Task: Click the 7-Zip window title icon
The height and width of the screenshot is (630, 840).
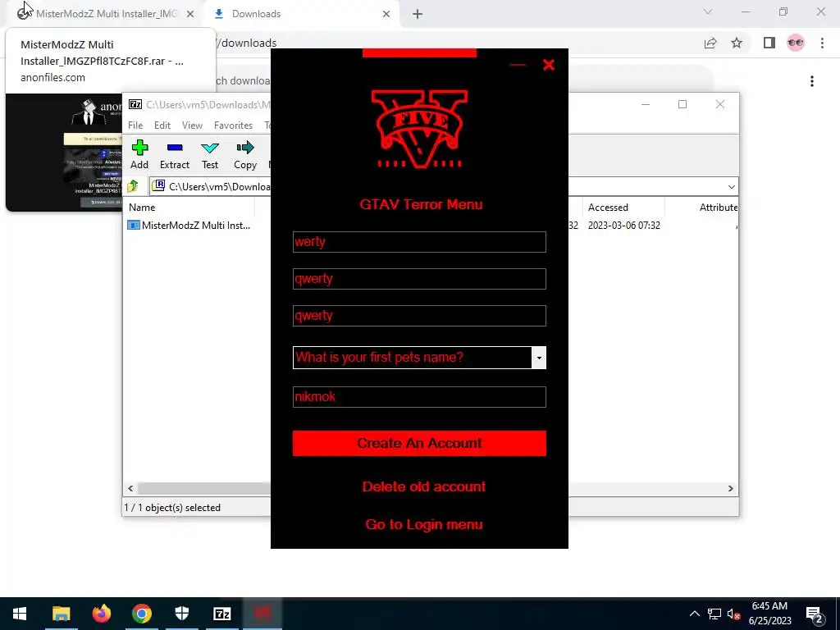Action: click(135, 104)
